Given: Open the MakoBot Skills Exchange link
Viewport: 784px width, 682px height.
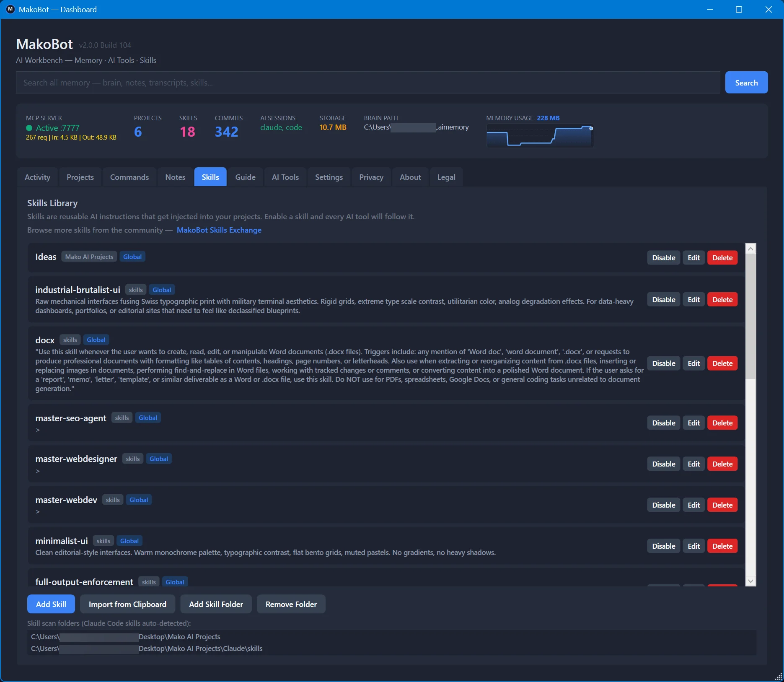Looking at the screenshot, I should (219, 230).
